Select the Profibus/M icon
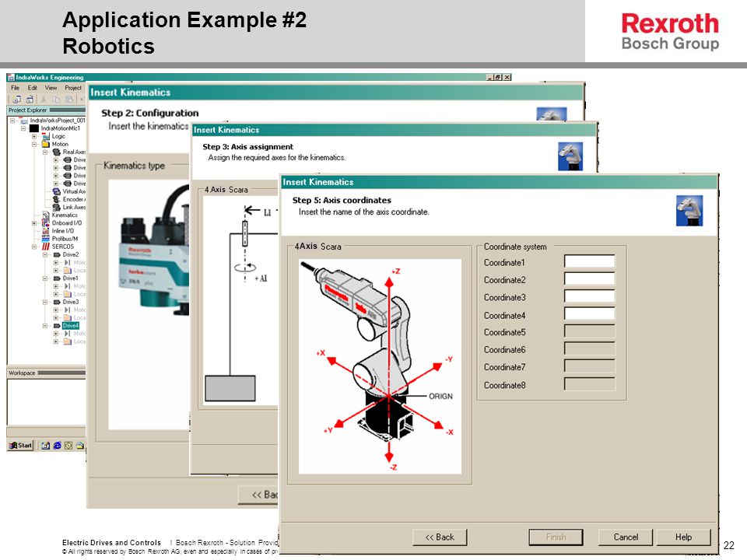Viewport: 747px width, 560px height. 46,239
